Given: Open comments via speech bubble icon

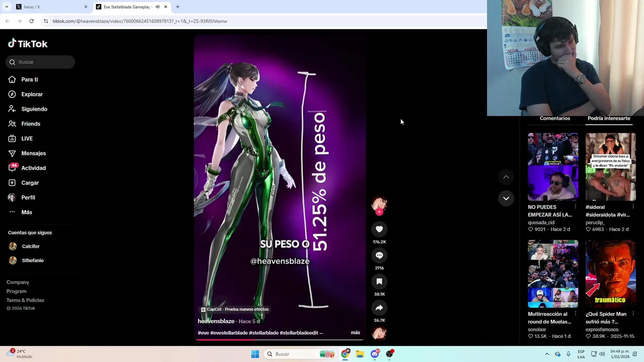Looking at the screenshot, I should click(379, 255).
